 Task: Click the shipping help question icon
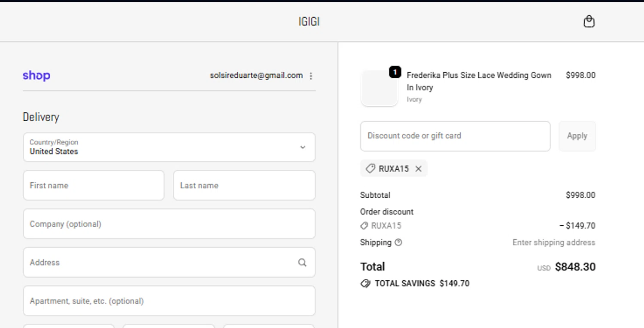point(398,242)
